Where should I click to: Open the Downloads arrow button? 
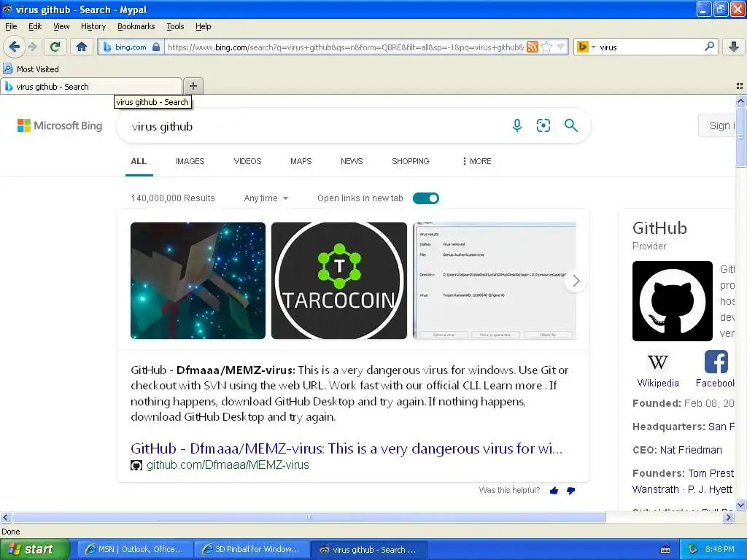734,47
